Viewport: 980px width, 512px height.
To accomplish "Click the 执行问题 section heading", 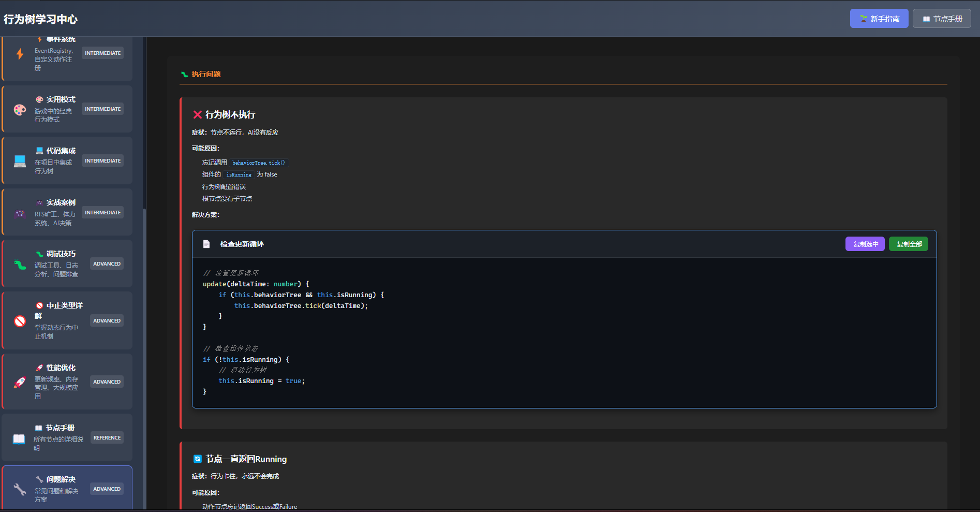I will click(206, 74).
